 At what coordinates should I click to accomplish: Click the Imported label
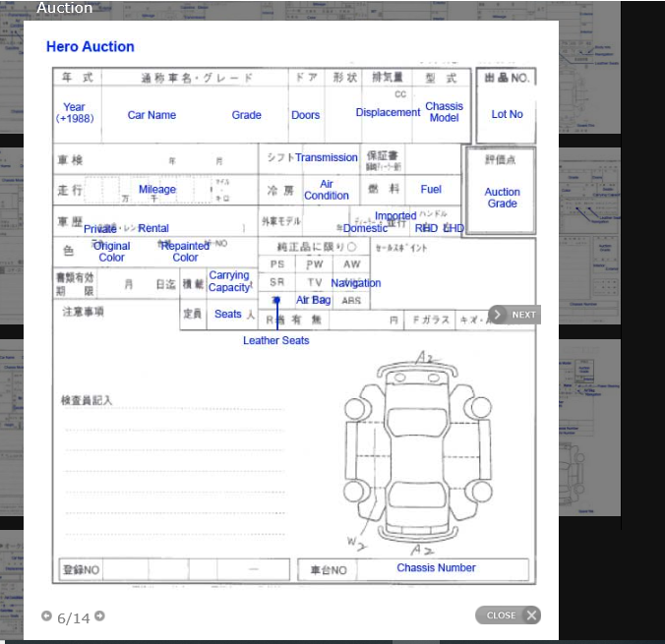395,215
